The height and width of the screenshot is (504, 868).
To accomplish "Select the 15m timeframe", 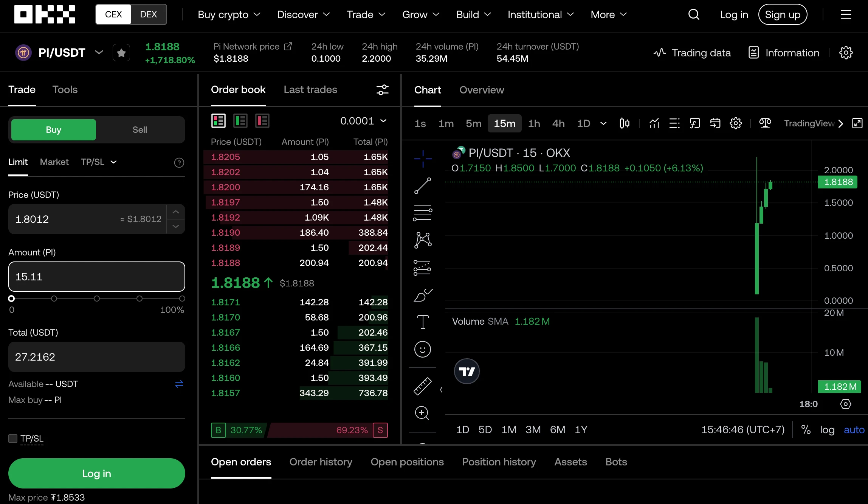I will pos(505,123).
